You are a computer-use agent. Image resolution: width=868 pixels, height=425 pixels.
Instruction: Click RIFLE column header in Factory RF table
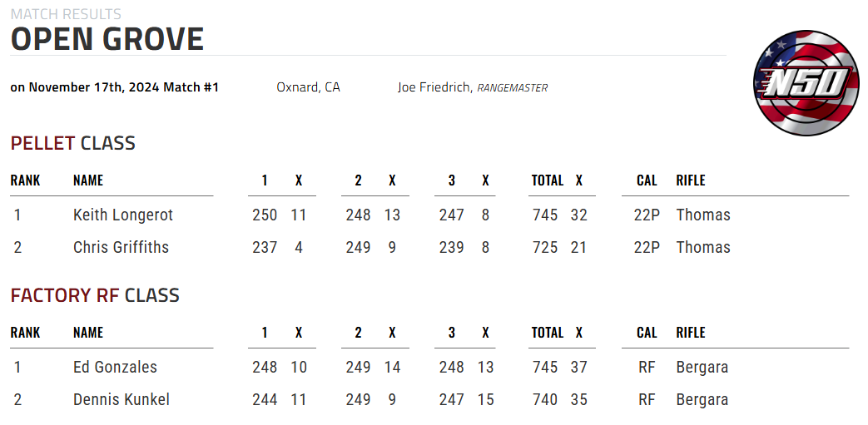click(690, 333)
